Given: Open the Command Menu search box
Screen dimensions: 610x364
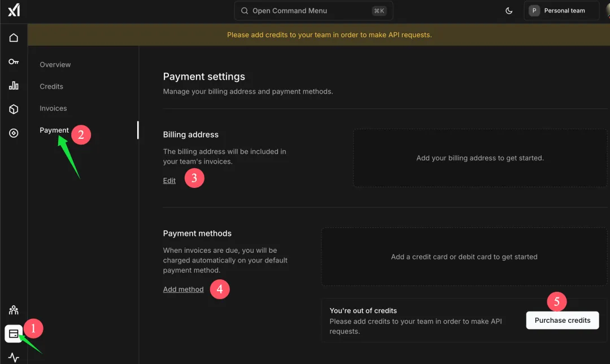Looking at the screenshot, I should [313, 11].
